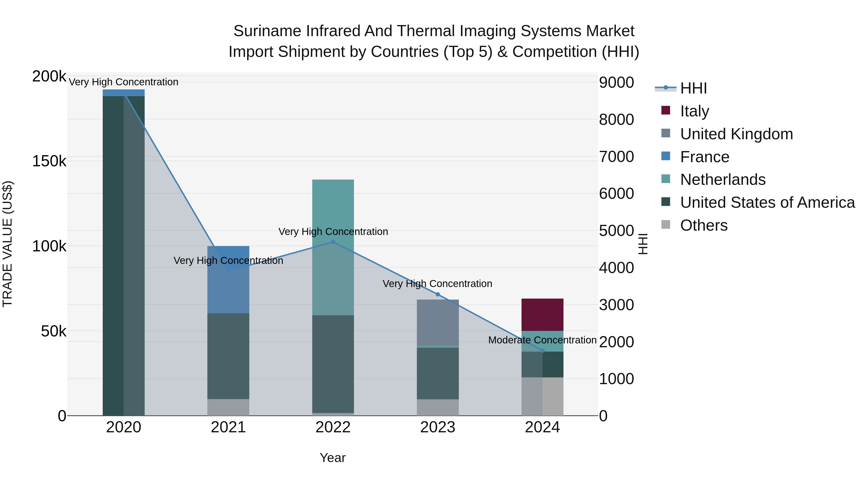The image size is (868, 488).
Task: Click the Others bar segment in 2023
Action: tap(438, 408)
